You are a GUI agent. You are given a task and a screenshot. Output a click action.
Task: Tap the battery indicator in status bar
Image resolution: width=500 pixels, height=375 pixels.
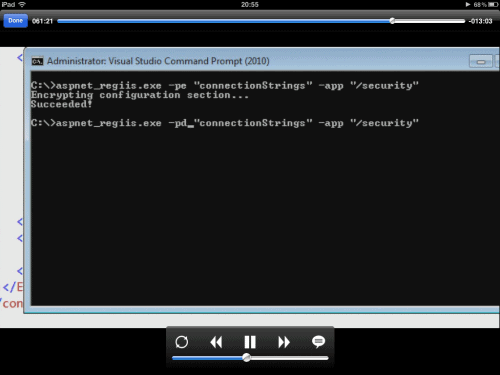coord(493,4)
